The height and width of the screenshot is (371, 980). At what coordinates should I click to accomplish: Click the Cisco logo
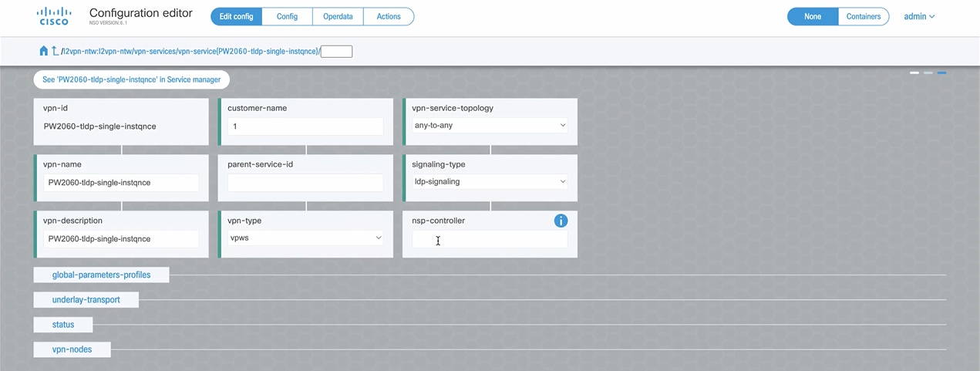[53, 16]
